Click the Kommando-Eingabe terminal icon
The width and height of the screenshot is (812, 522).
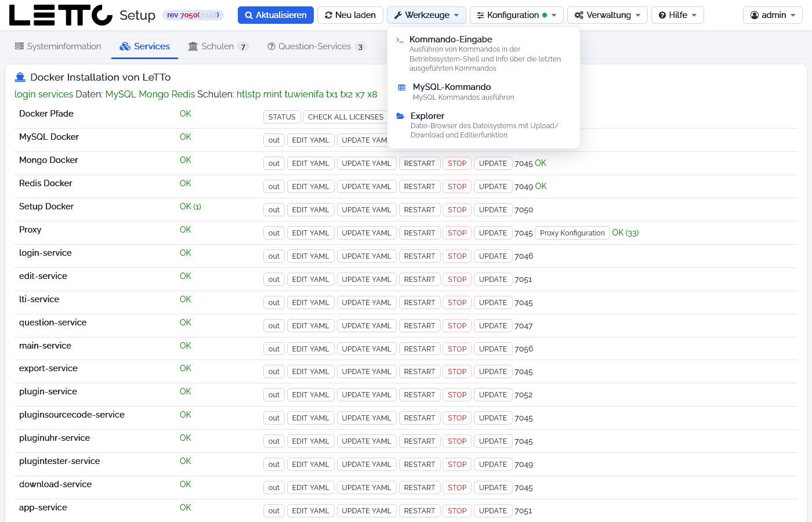(x=400, y=40)
